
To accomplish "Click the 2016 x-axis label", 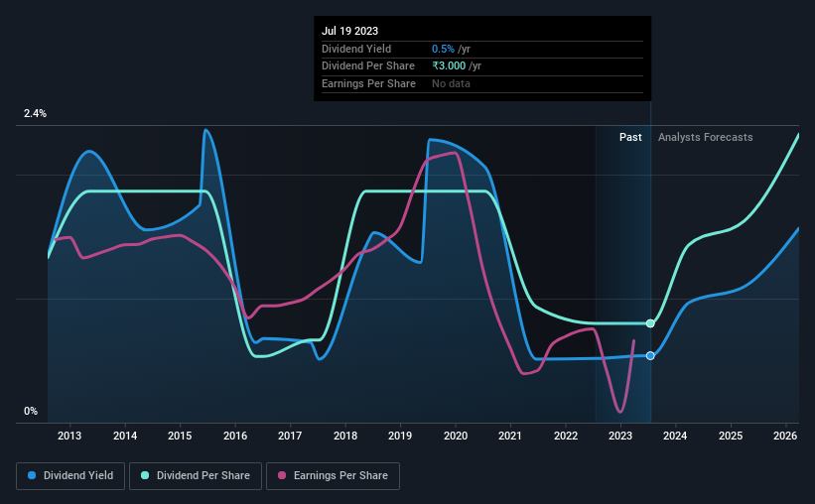I will click(x=235, y=436).
